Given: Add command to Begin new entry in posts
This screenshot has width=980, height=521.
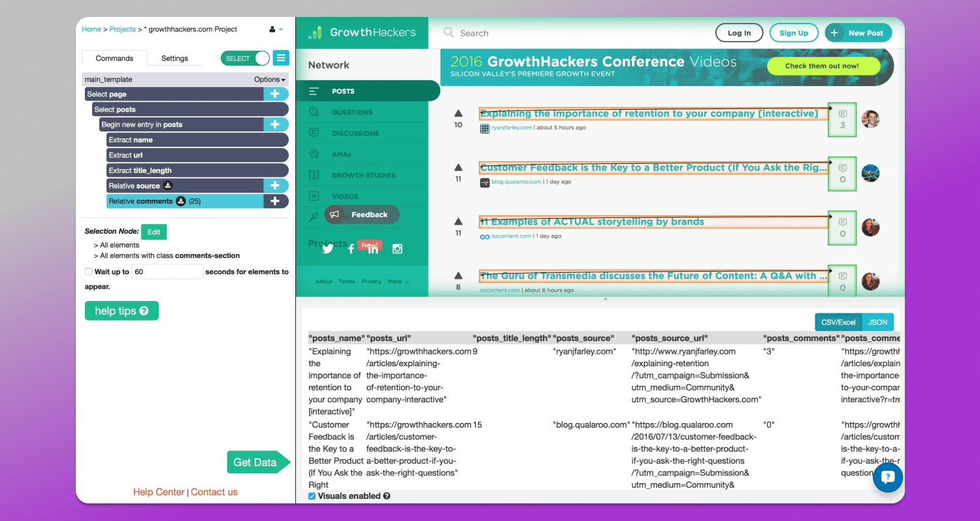Looking at the screenshot, I should point(275,125).
